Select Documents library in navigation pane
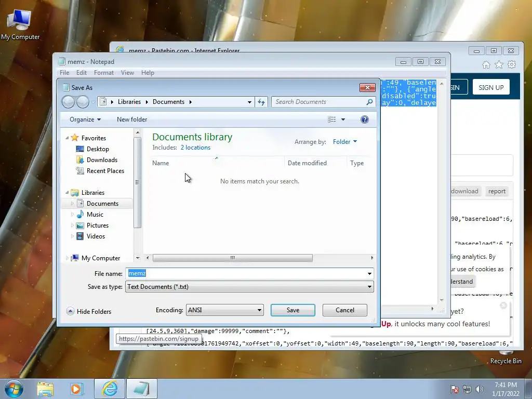Screen dimensions: 532x399 102,203
